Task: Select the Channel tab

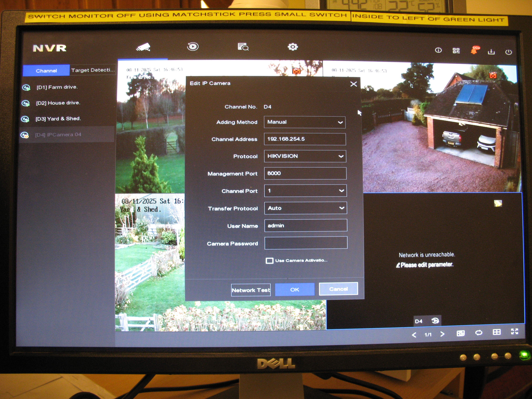Action: [x=46, y=71]
